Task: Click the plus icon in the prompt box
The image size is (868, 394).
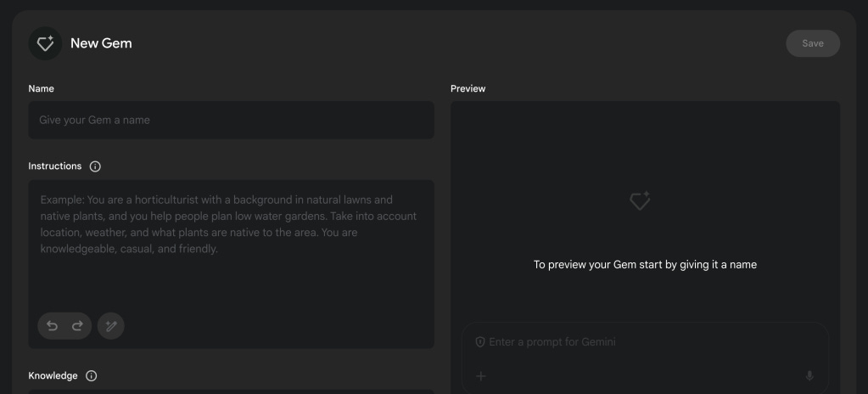Action: pyautogui.click(x=481, y=376)
